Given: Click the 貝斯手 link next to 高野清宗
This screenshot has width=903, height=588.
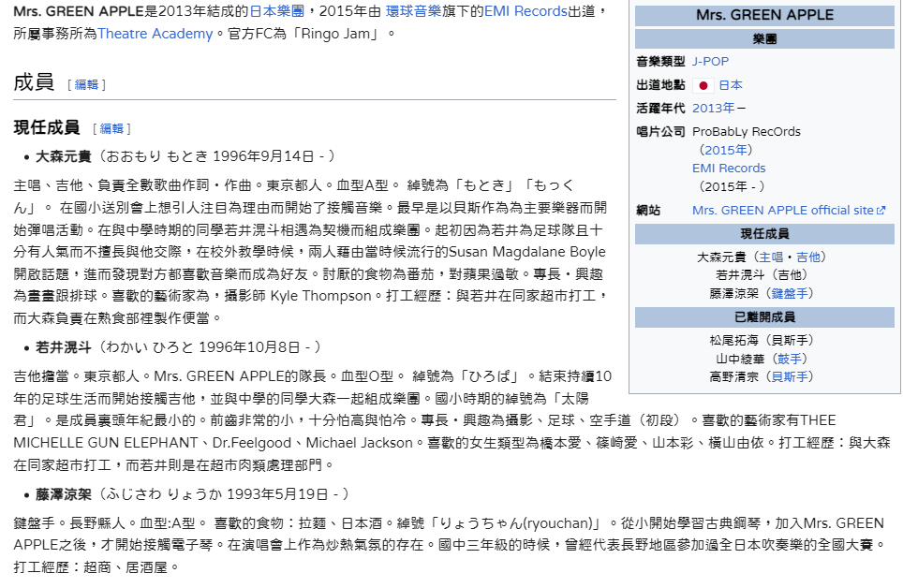Looking at the screenshot, I should click(x=790, y=377).
